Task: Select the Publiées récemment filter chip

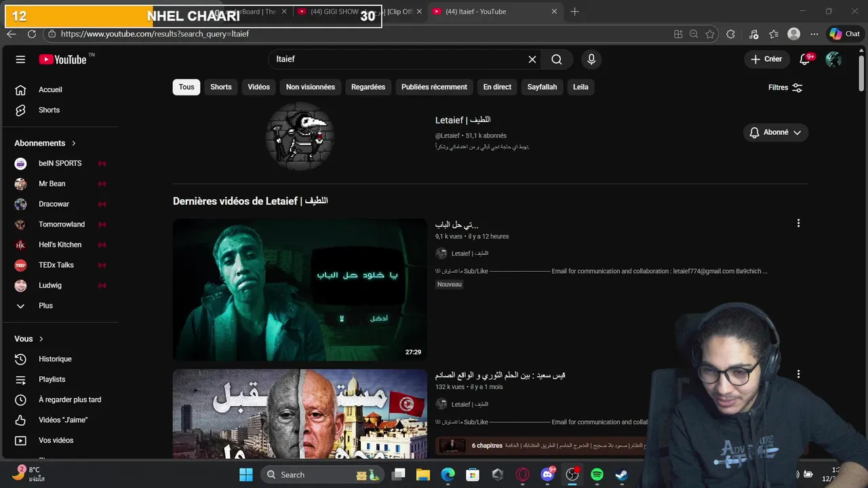Action: [434, 87]
